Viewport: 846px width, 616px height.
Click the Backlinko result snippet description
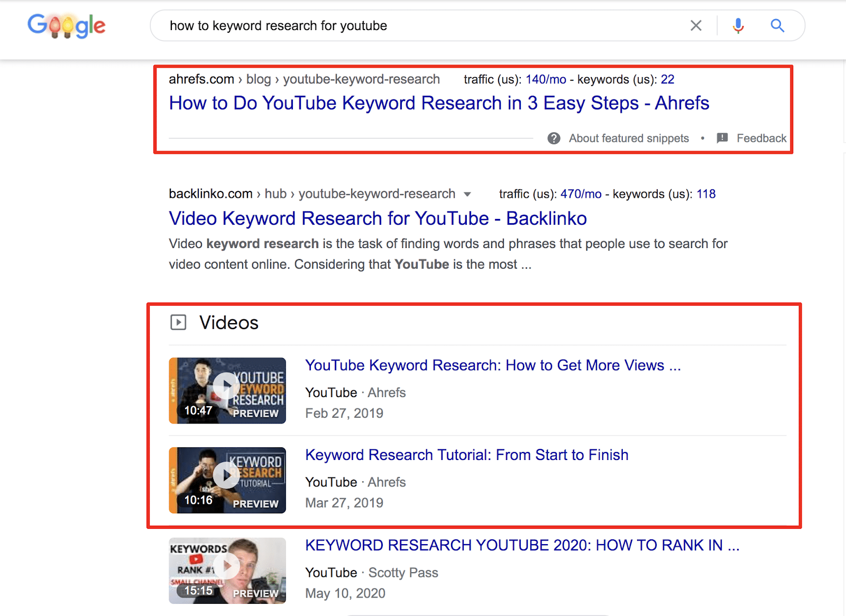(448, 254)
